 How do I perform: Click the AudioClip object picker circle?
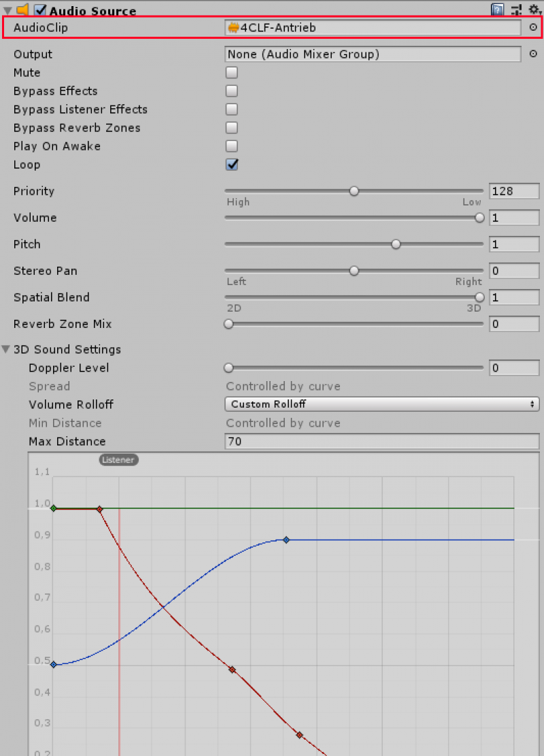click(x=533, y=28)
